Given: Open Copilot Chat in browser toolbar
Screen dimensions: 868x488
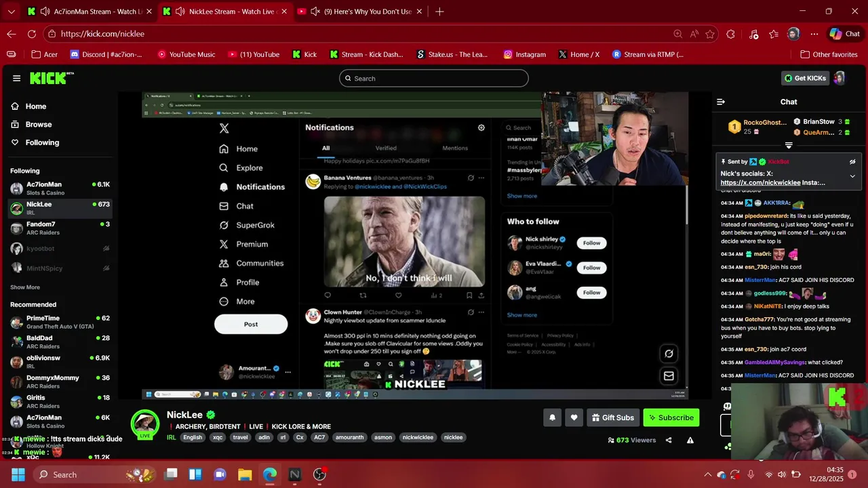Looking at the screenshot, I should pyautogui.click(x=844, y=34).
